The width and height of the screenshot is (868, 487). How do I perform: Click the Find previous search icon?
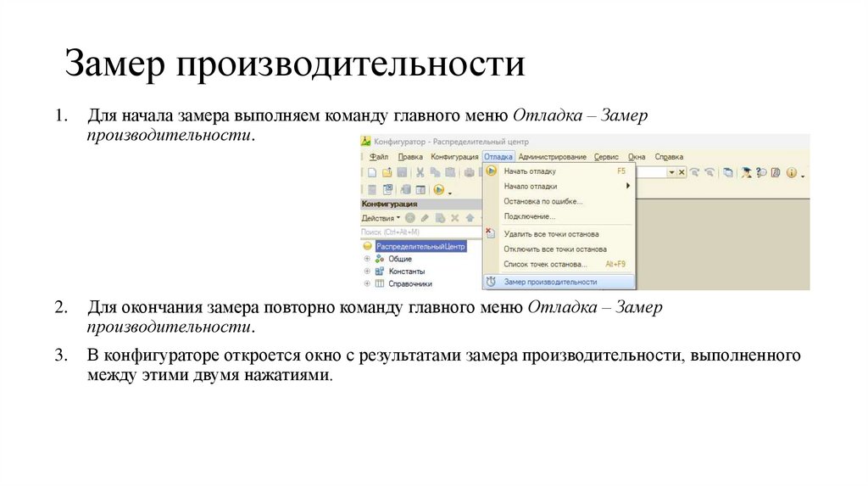pos(709,173)
